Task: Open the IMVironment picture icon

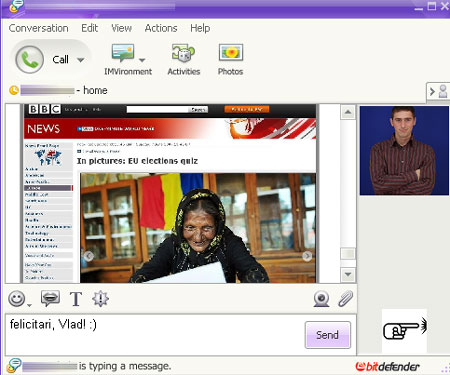Action: (x=123, y=53)
